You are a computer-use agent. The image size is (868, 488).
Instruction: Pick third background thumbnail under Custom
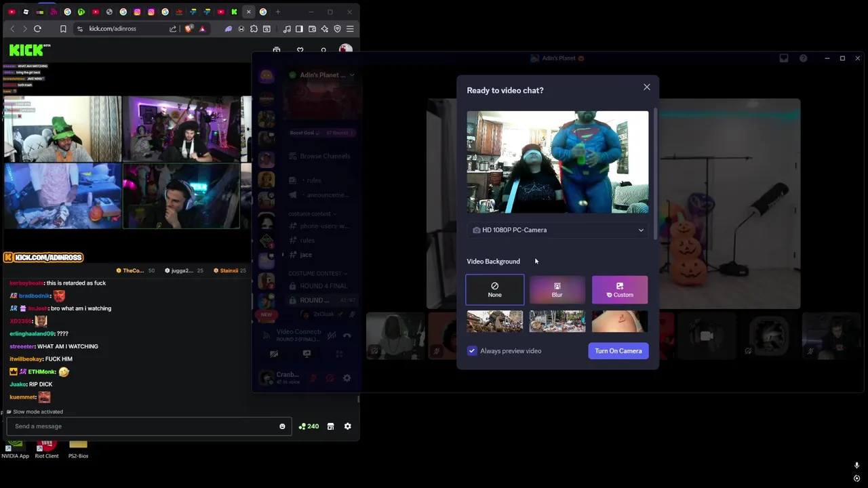click(620, 321)
